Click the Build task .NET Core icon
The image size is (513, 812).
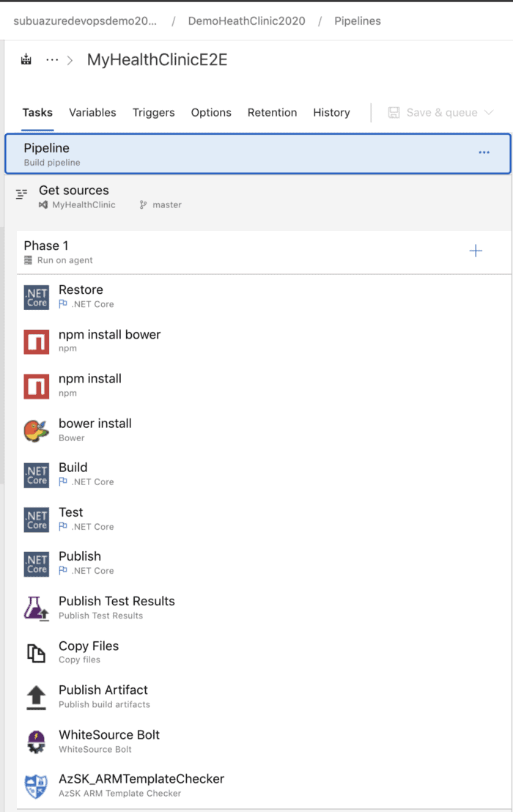[36, 475]
